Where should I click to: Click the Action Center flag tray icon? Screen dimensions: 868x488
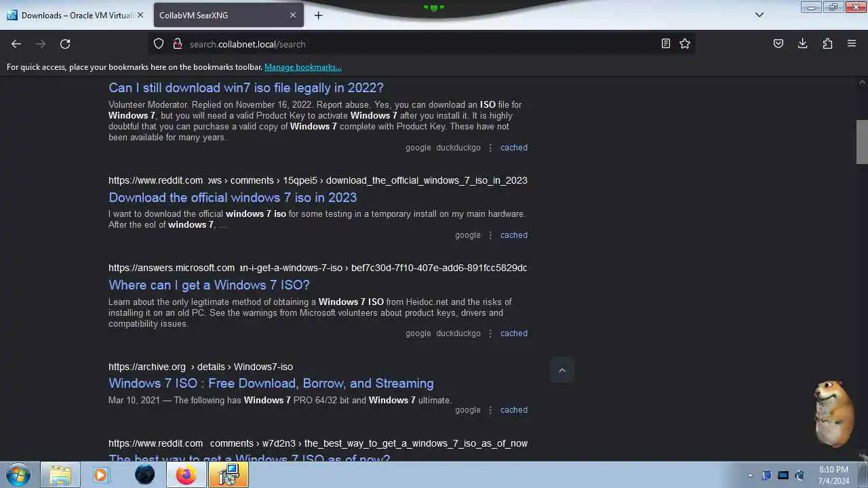766,475
